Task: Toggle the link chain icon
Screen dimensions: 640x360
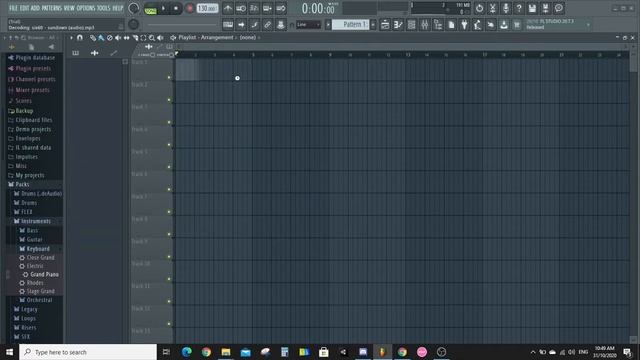Action: point(267,25)
